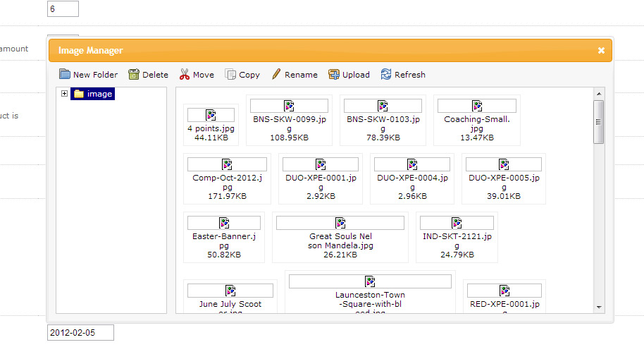This screenshot has width=644, height=347.
Task: Select the BNS-SKW-0099.jpg thumbnail
Action: coord(289,106)
